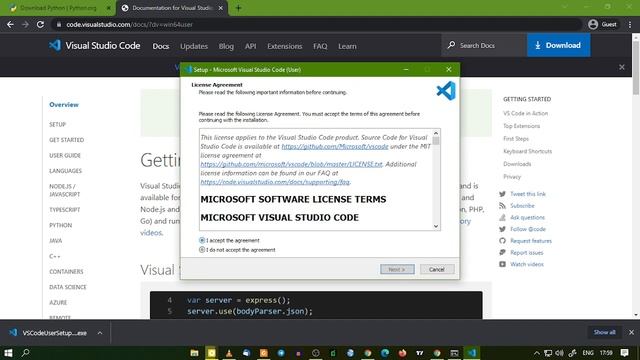Click the GitHub icon beside Request features
Screen dimensions: 640x360
(x=502, y=241)
